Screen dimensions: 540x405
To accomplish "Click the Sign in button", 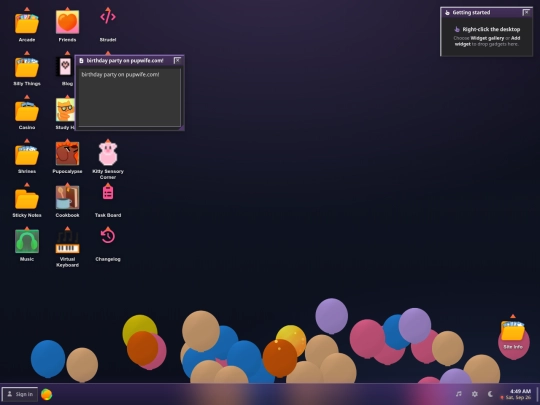I will (x=20, y=394).
